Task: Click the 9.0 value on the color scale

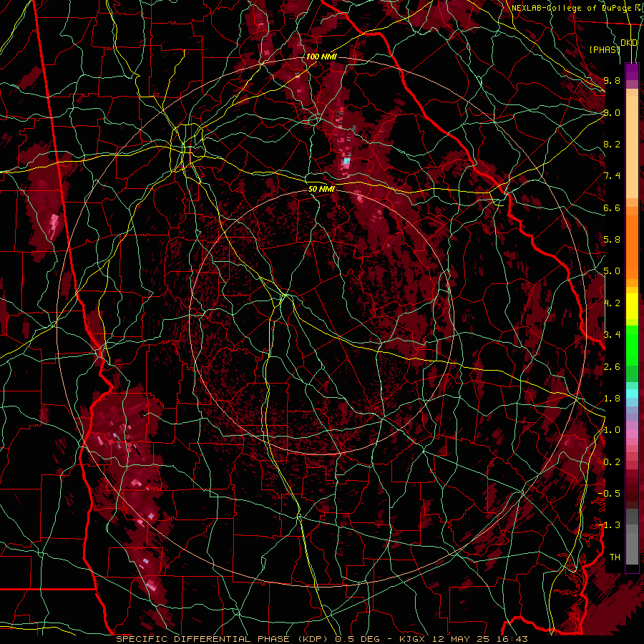Action: pyautogui.click(x=612, y=112)
